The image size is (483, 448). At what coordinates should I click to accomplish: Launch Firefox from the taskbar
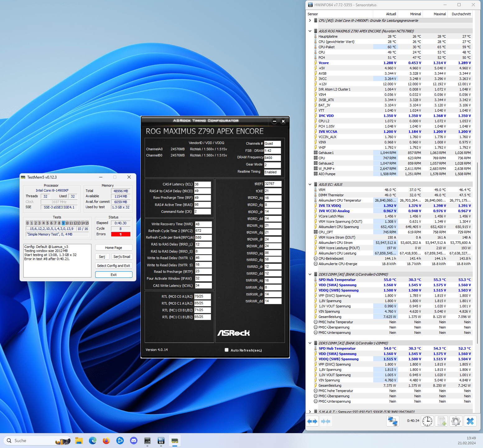(x=106, y=441)
